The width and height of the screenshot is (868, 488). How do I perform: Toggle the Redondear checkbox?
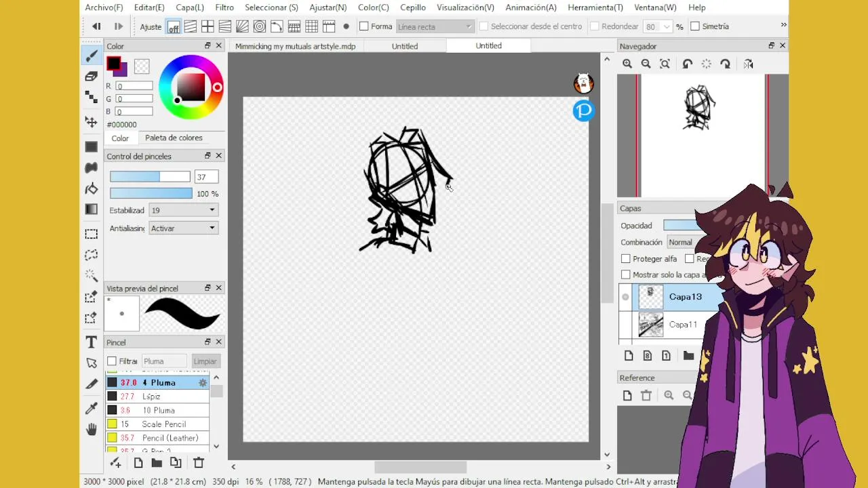coord(595,26)
